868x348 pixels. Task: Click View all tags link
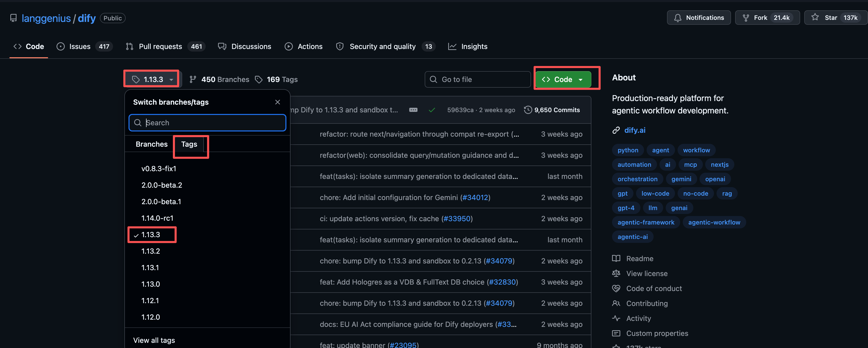pos(154,340)
